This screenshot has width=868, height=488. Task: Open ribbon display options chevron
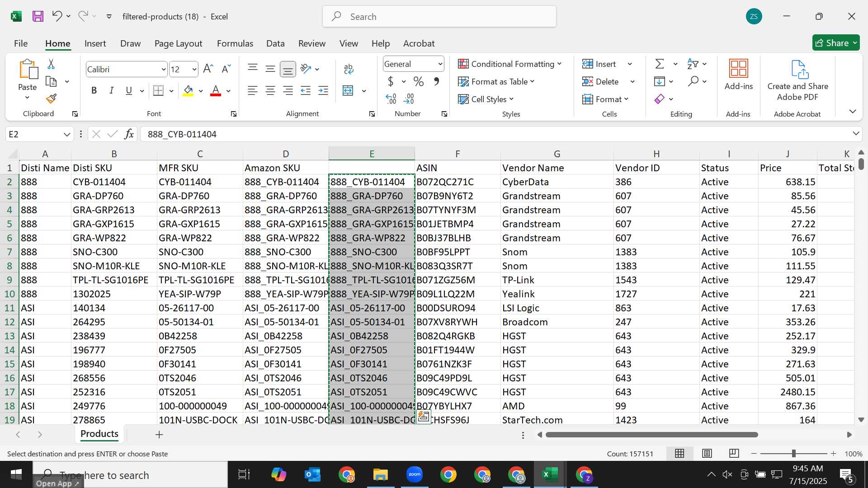tap(853, 111)
